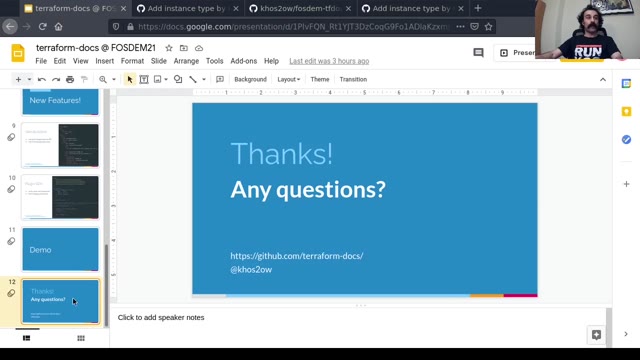
Task: Click the get add-ons plus icon
Action: [x=626, y=184]
